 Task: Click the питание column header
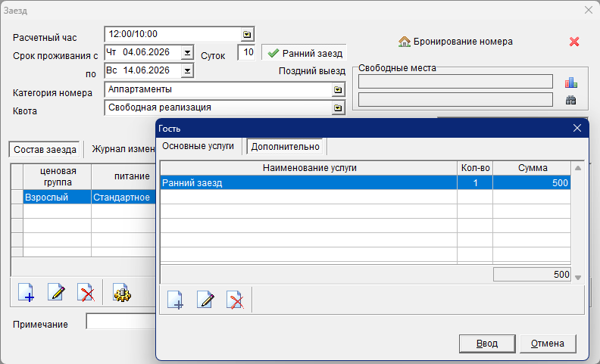coord(124,176)
